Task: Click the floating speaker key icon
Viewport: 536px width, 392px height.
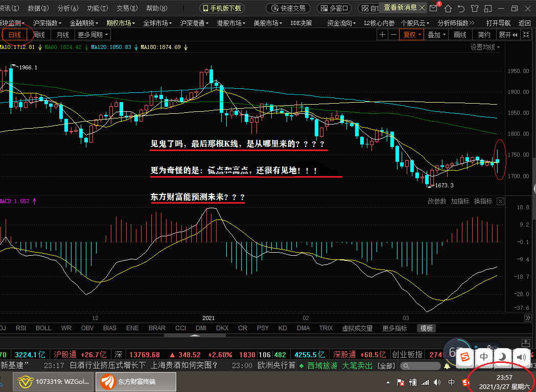Action: tap(521, 357)
